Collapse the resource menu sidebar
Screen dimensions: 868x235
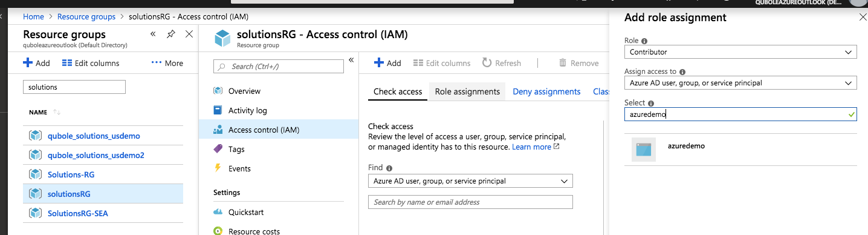[x=351, y=59]
